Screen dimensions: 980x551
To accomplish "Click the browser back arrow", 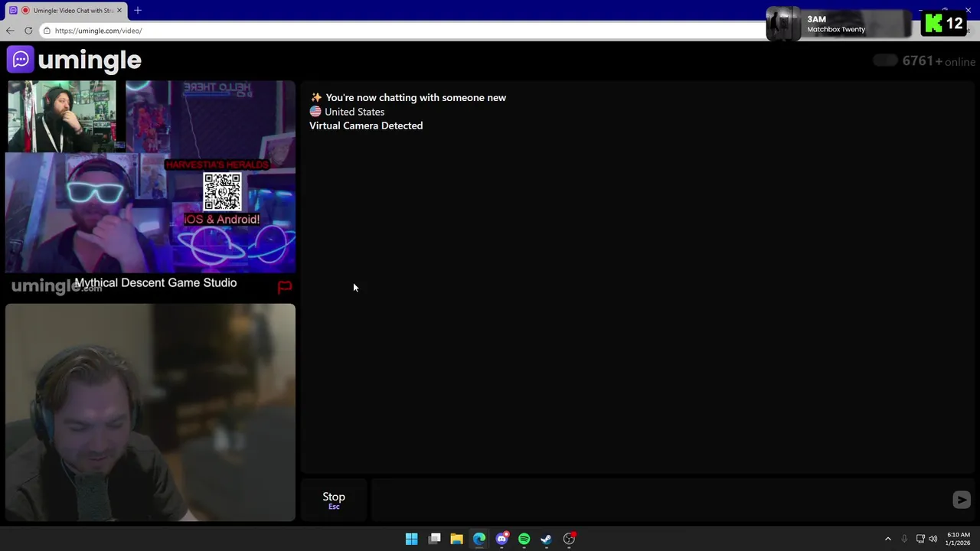I will (9, 31).
